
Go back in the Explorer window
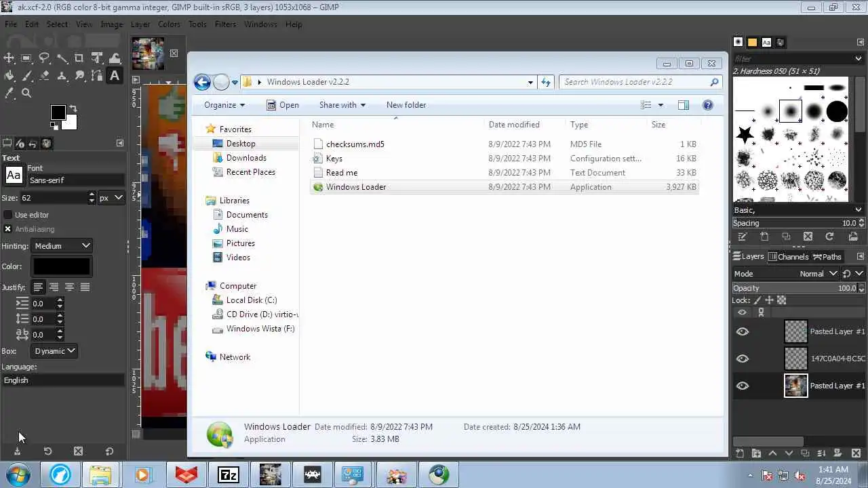click(202, 82)
